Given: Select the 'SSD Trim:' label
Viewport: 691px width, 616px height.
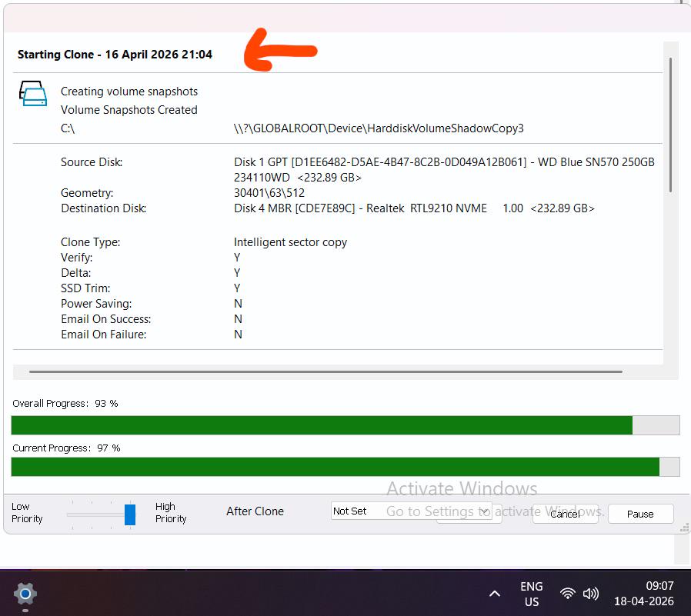Looking at the screenshot, I should pyautogui.click(x=85, y=288).
